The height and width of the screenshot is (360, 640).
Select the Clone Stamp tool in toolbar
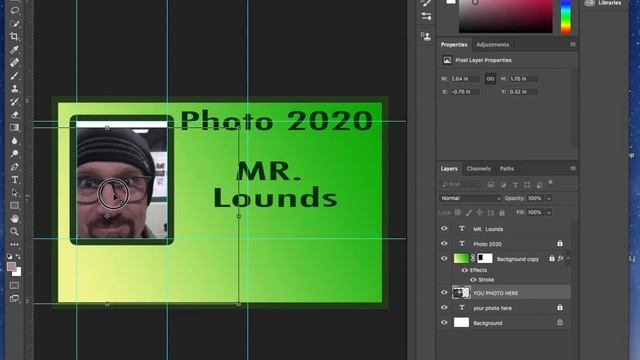15,89
